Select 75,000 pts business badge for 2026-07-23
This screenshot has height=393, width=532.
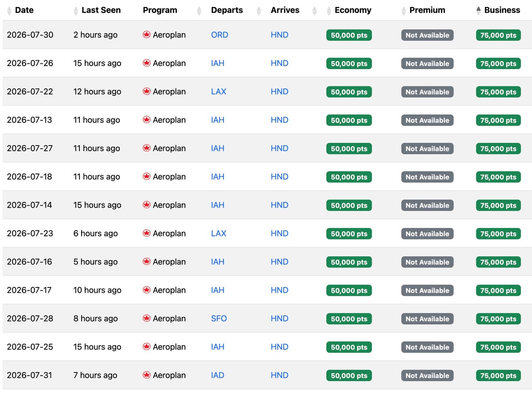pyautogui.click(x=498, y=234)
